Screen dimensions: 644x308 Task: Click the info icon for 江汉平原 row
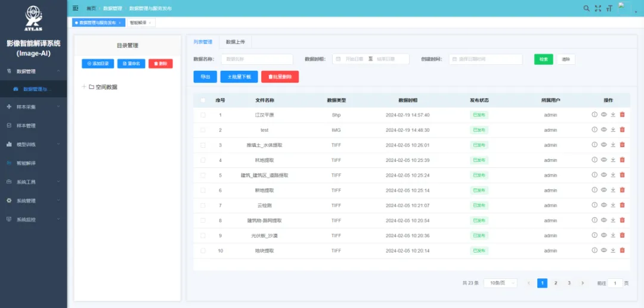point(595,114)
